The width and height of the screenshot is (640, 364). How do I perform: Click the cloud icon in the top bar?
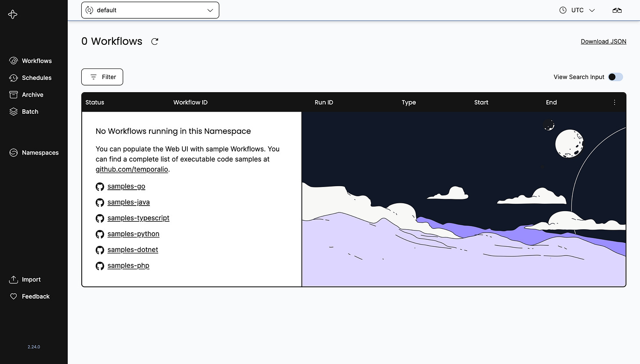[617, 10]
